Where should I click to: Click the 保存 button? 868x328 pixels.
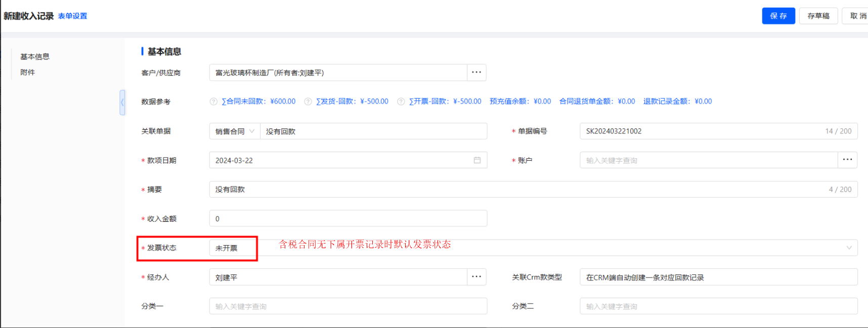click(x=778, y=16)
